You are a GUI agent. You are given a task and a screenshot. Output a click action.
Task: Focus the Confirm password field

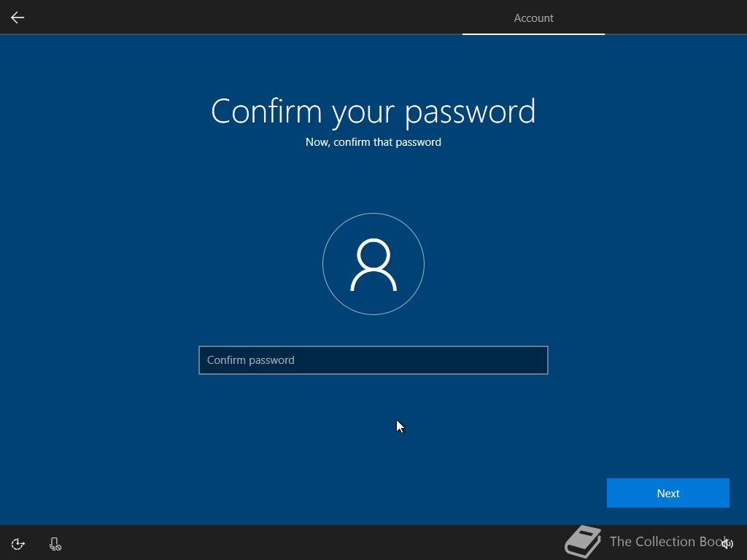click(x=373, y=360)
